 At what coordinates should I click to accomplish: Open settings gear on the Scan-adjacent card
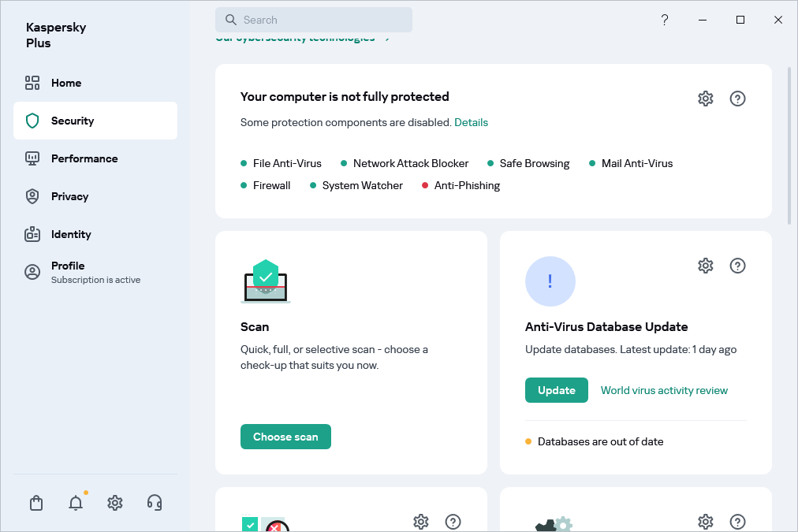[421, 522]
